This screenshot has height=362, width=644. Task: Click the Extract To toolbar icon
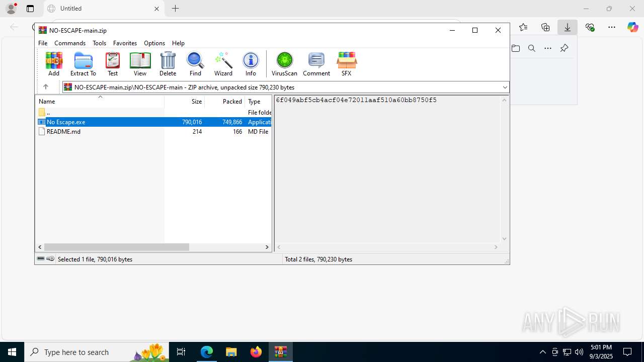point(83,64)
